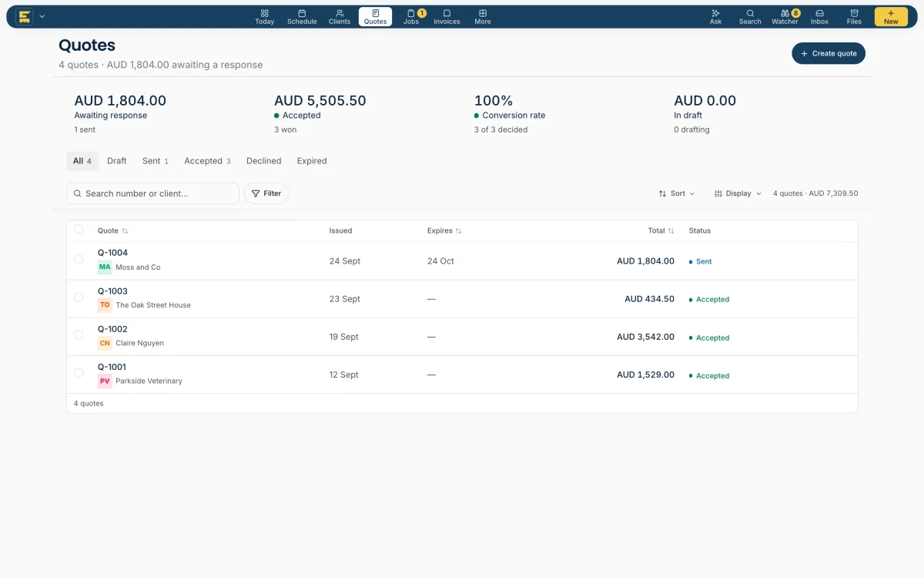Click the TO avatar for The Oak Street House

[x=105, y=305]
